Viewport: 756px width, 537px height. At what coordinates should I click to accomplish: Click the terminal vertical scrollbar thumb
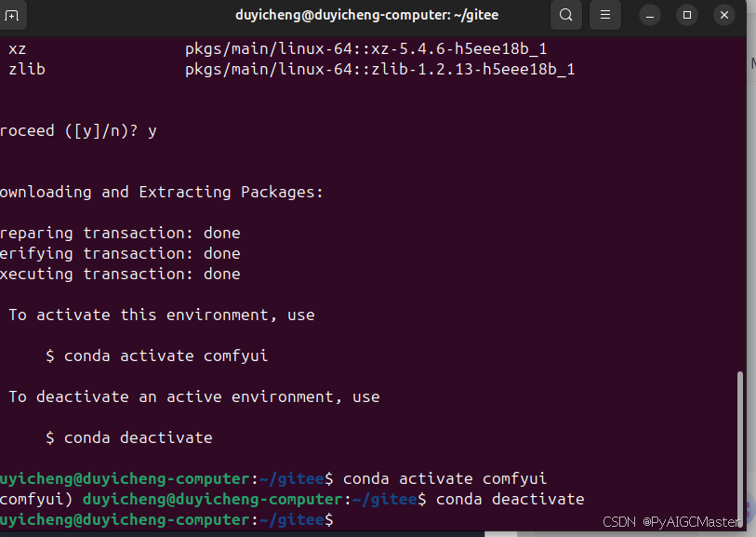(x=739, y=449)
